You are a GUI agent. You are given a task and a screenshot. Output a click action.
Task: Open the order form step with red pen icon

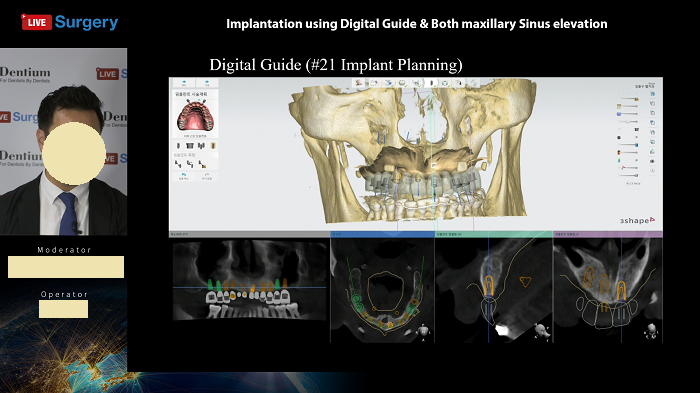pyautogui.click(x=374, y=83)
